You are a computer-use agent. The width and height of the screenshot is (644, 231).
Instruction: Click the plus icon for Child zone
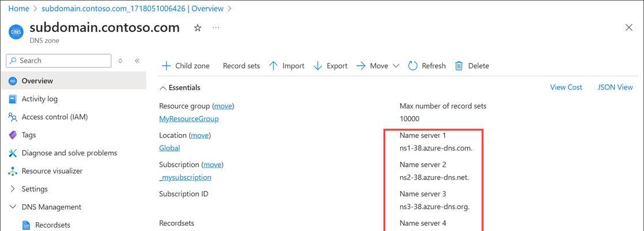tap(166, 66)
